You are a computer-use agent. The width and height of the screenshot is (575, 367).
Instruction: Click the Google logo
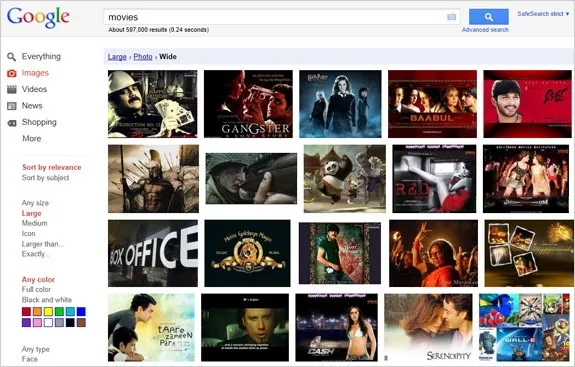(x=38, y=17)
